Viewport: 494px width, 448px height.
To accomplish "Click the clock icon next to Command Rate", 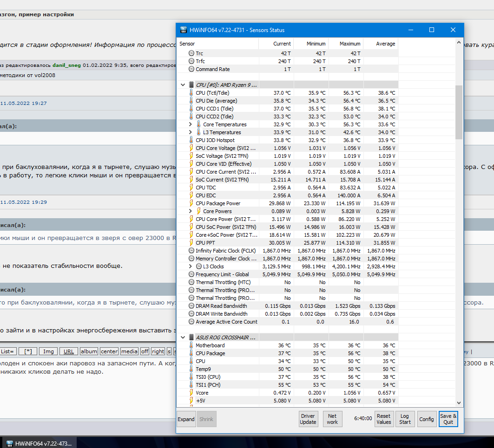I will coord(191,69).
